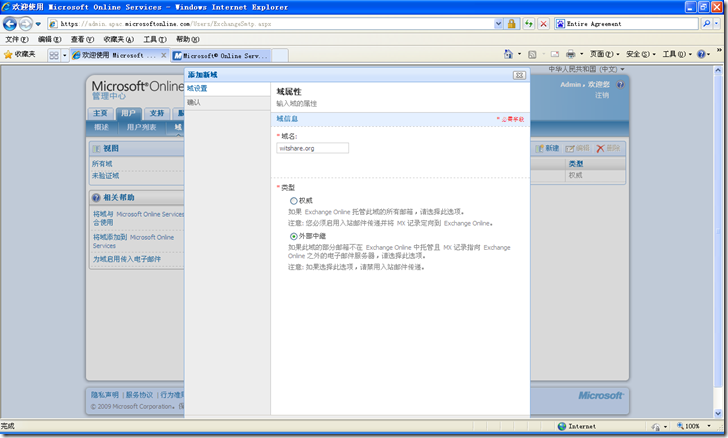Switch to Microsoft Online Serv... tab

pos(221,56)
